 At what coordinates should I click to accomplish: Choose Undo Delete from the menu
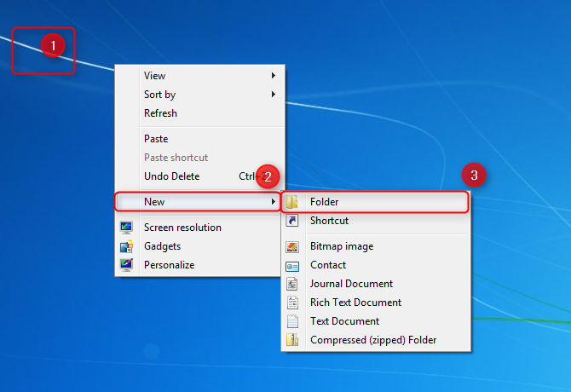tap(199, 176)
